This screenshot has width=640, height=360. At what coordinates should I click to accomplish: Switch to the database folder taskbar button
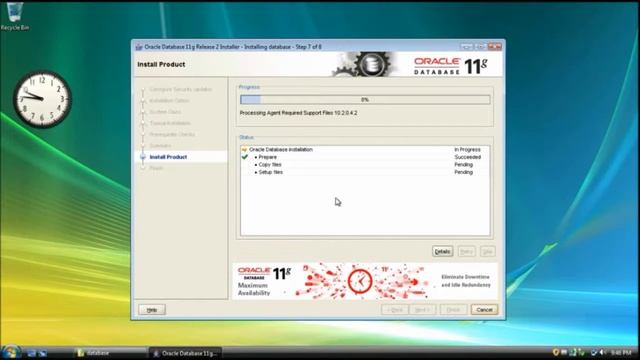click(x=110, y=353)
